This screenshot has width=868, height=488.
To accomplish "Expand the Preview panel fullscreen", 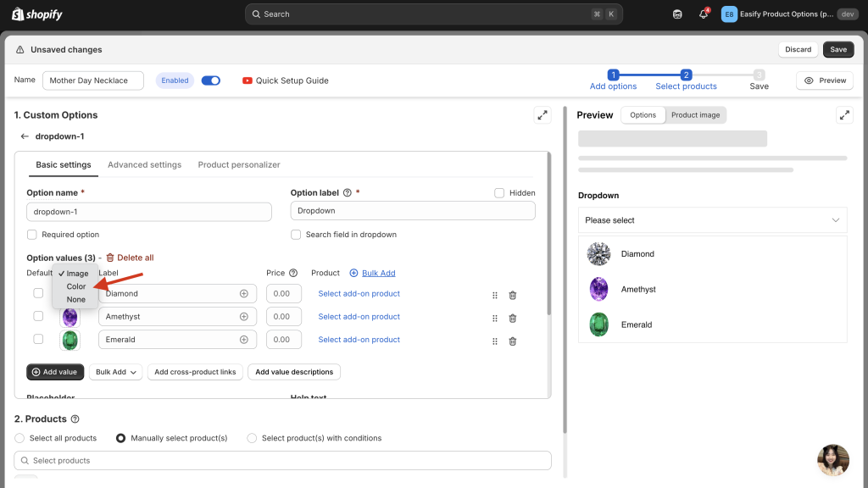I will tap(843, 115).
